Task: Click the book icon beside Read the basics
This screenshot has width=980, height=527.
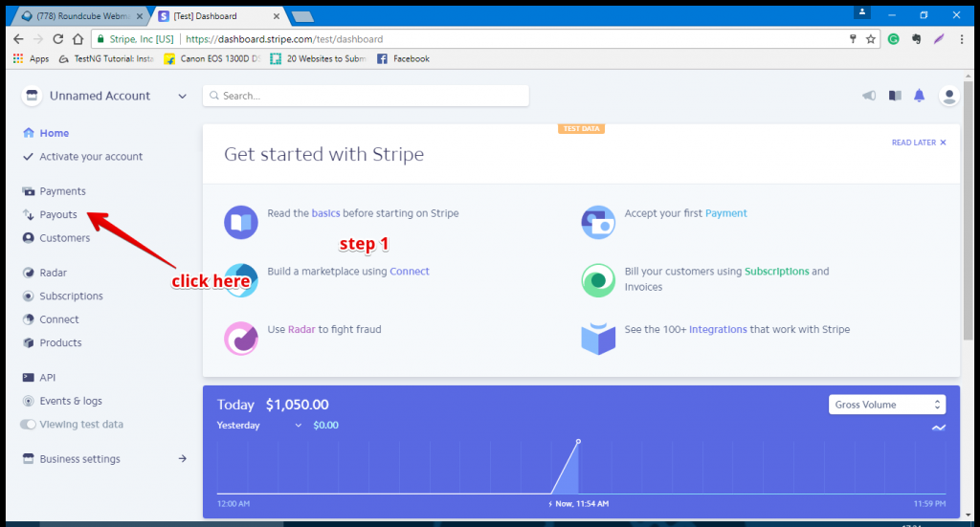Action: (241, 222)
